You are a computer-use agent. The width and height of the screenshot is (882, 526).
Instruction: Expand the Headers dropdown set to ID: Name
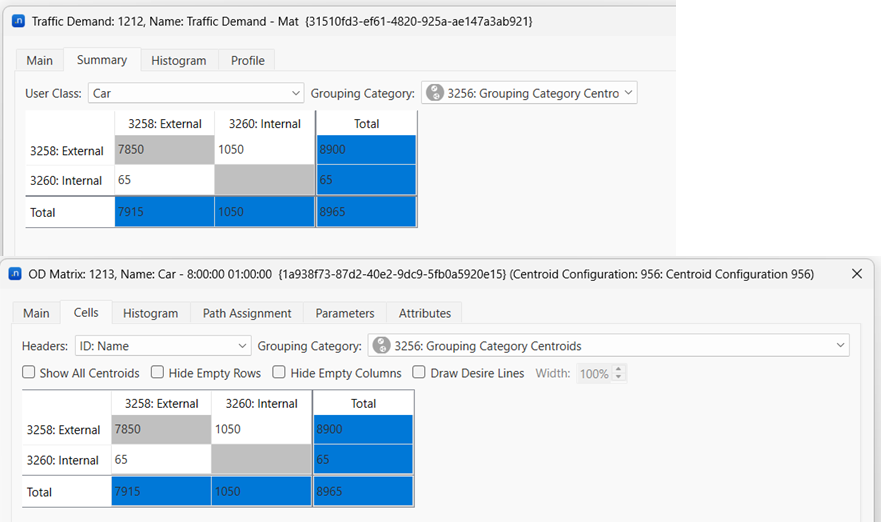pyautogui.click(x=162, y=346)
